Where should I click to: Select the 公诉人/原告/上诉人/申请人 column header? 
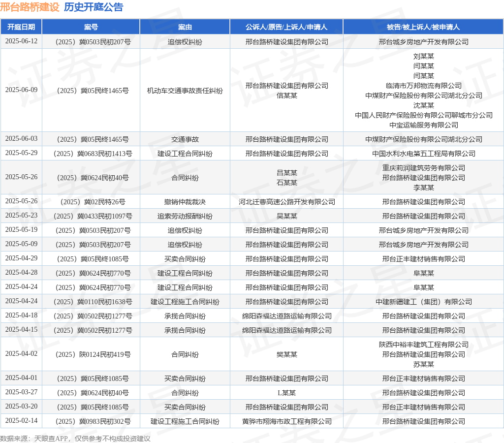pos(287,27)
